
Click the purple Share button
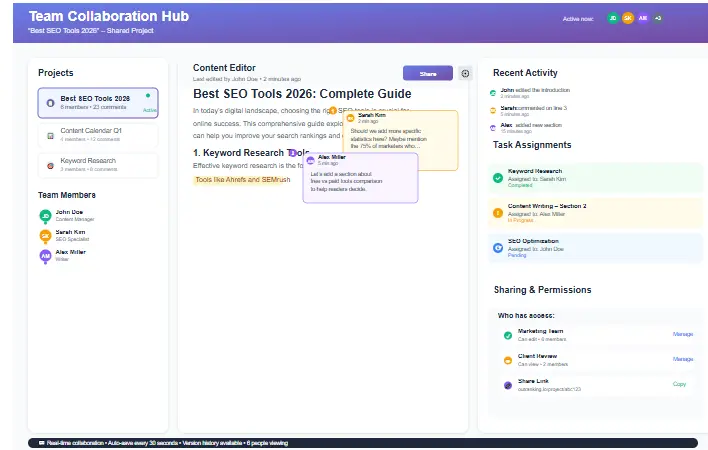point(428,73)
